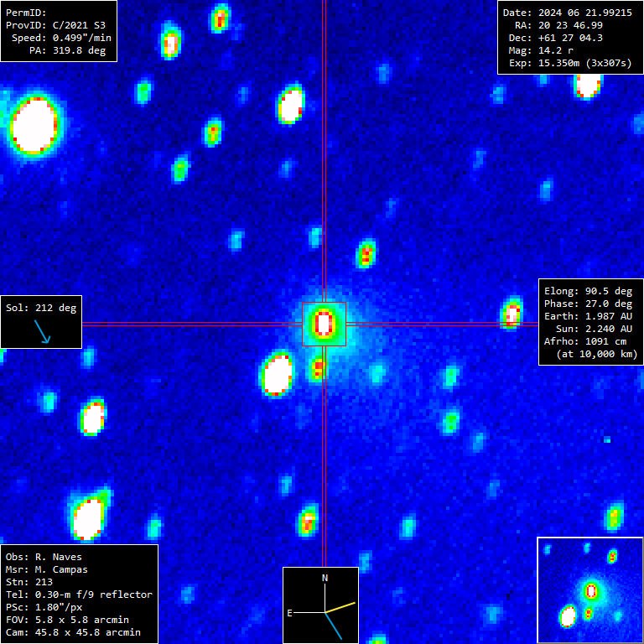This screenshot has height=644, width=644.
Task: Click the comet nucleus inside the red square
Action: 324,324
